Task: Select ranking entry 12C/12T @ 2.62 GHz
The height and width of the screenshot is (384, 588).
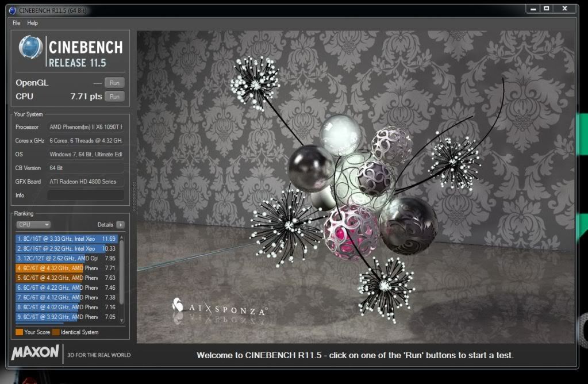Action: coord(67,258)
